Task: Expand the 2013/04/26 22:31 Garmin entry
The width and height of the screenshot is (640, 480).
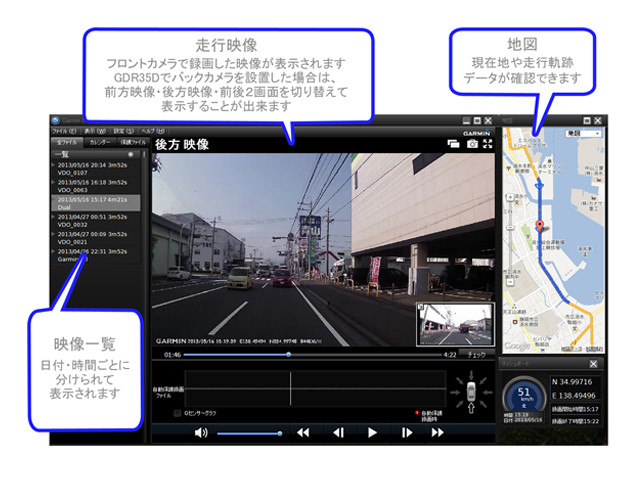Action: 53,251
